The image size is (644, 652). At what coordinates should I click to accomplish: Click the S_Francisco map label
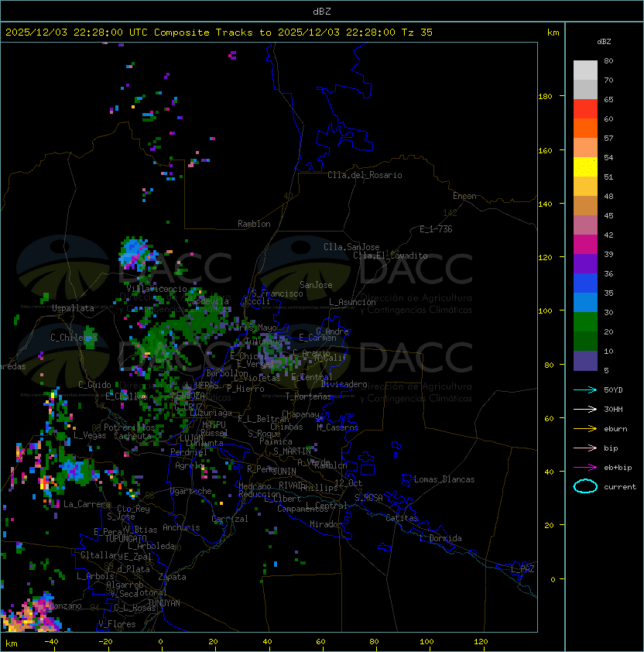(x=277, y=293)
